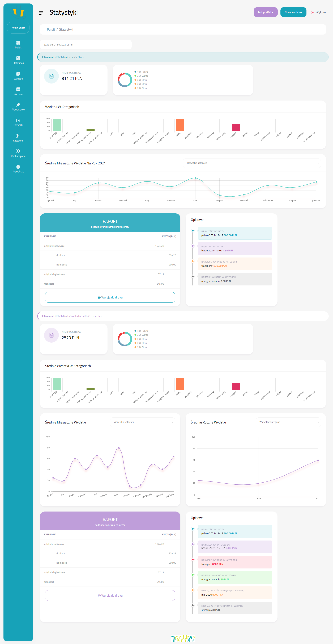Open the Planowanie pin icon in sidebar
Viewport: 333px width, 644px height.
(x=18, y=105)
